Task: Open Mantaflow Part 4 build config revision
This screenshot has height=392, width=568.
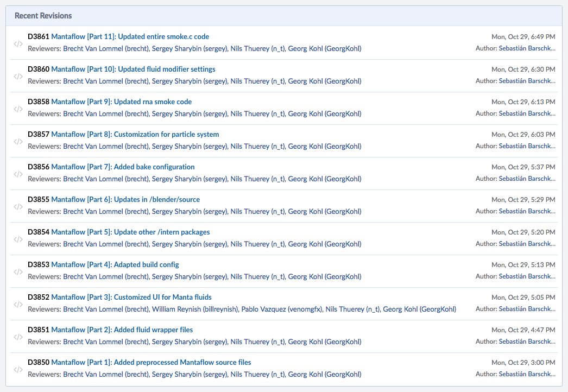Action: pos(115,265)
